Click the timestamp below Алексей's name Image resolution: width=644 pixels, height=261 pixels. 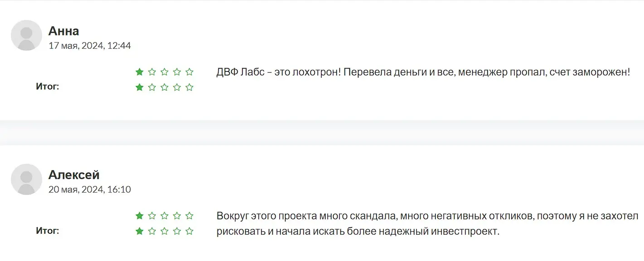pyautogui.click(x=90, y=190)
